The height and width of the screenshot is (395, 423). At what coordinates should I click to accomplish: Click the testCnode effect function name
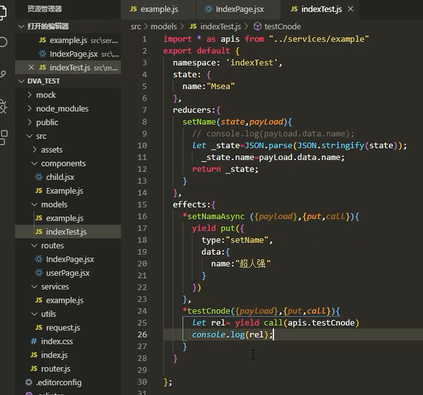click(x=208, y=311)
